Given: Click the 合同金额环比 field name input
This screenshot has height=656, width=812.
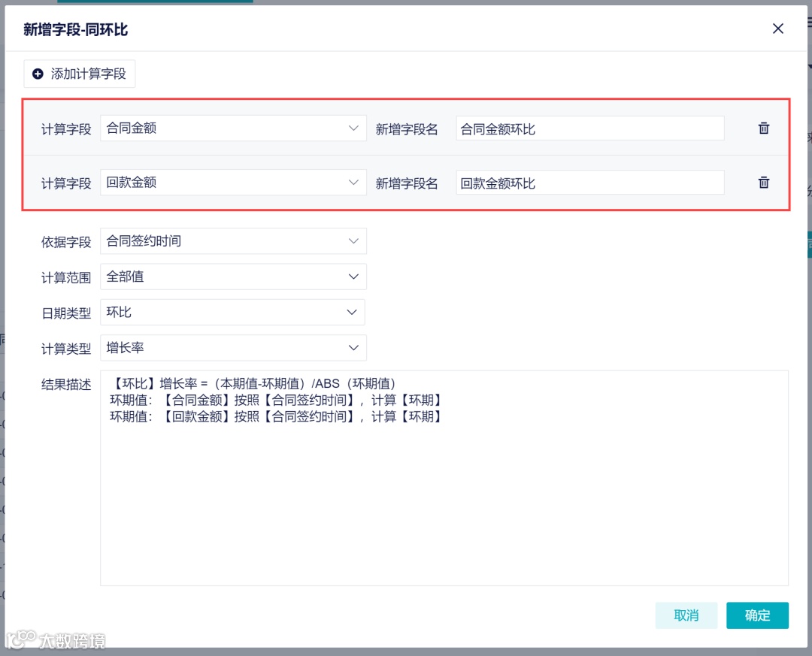Looking at the screenshot, I should tap(589, 128).
